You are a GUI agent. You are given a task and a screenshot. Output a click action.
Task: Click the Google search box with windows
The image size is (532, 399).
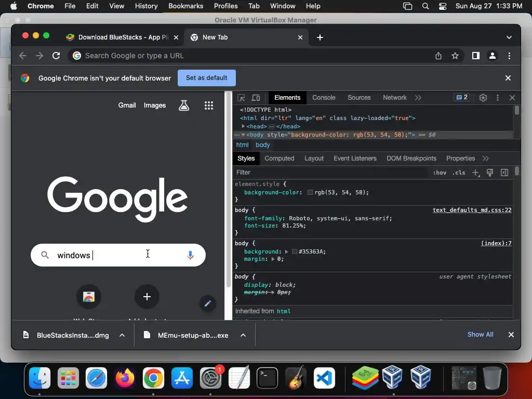pos(118,255)
